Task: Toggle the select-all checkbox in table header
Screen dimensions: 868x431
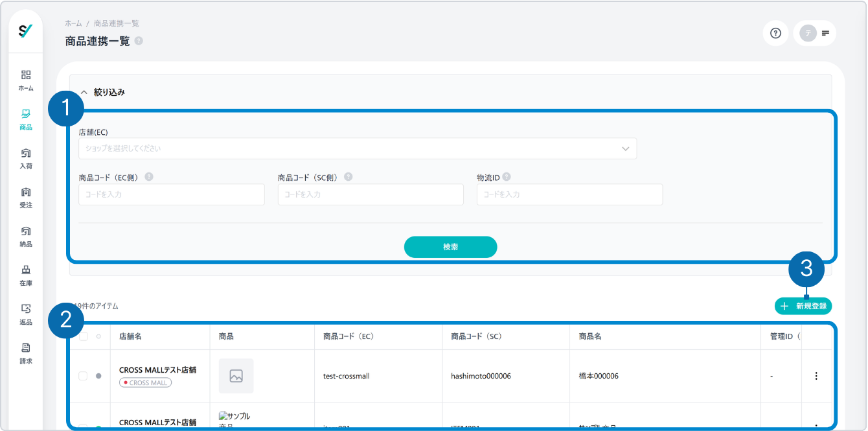Action: tap(83, 336)
